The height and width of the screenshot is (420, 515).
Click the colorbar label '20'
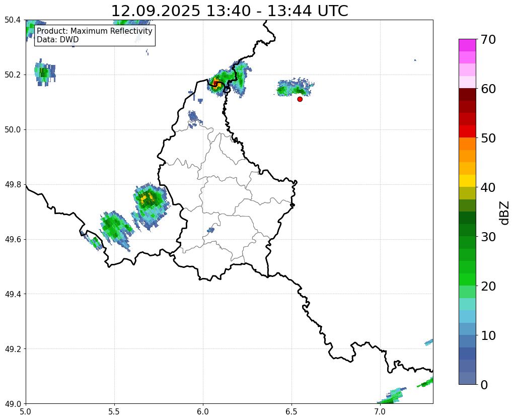point(488,286)
